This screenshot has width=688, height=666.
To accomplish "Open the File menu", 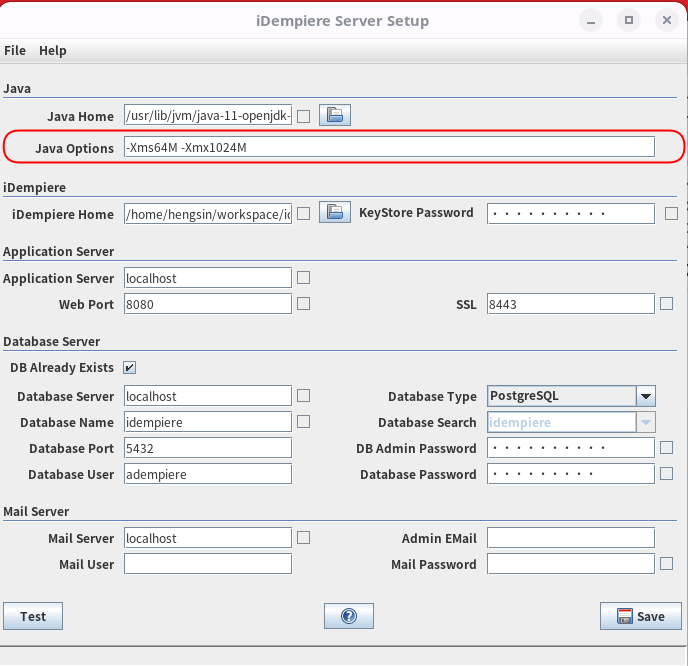I will click(x=15, y=50).
